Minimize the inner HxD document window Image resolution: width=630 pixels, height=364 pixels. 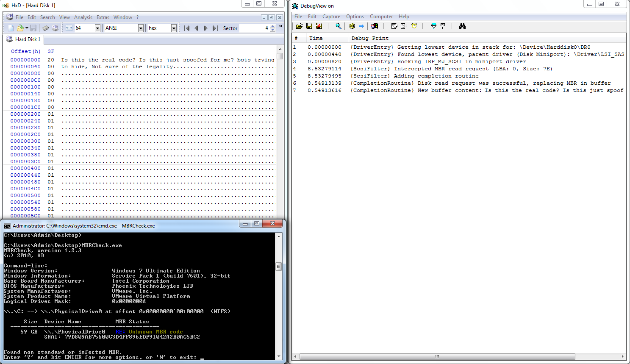[x=264, y=17]
